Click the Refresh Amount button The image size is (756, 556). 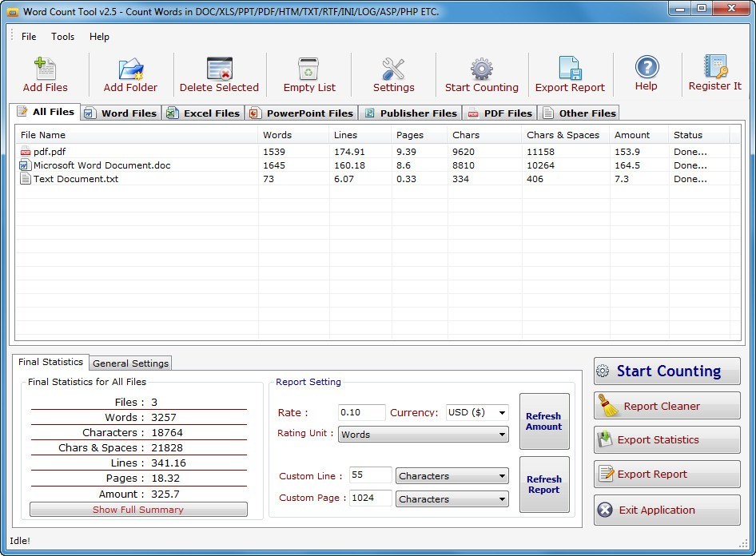coord(544,421)
